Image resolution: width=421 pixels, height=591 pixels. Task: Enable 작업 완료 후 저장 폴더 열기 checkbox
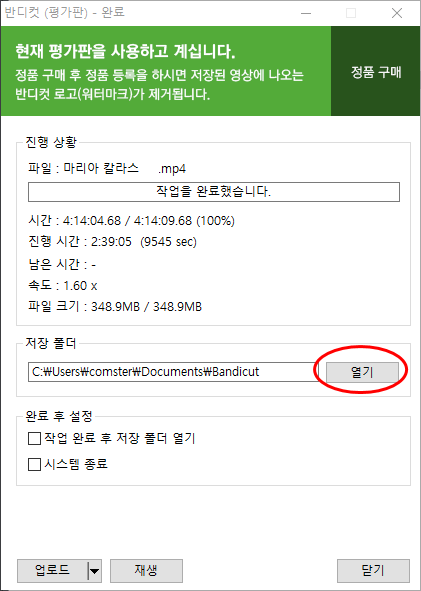tap(35, 438)
